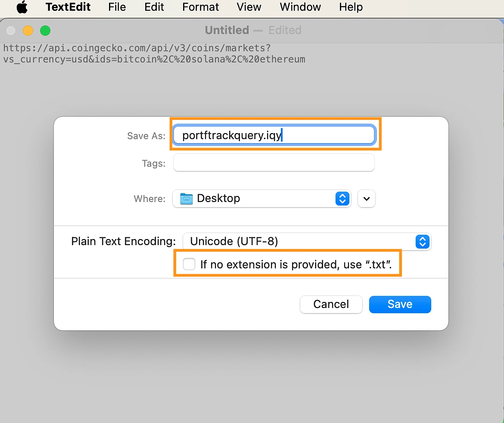
Task: Click the blue Save button
Action: (x=400, y=304)
